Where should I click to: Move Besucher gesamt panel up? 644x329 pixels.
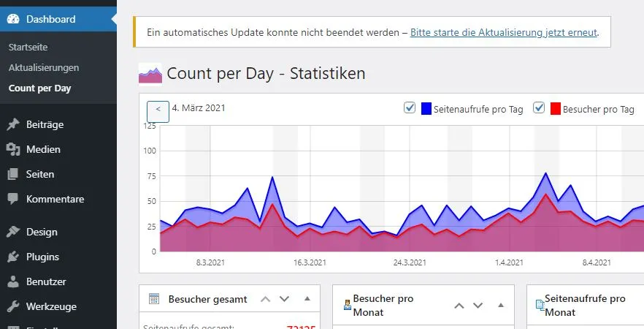pyautogui.click(x=266, y=299)
